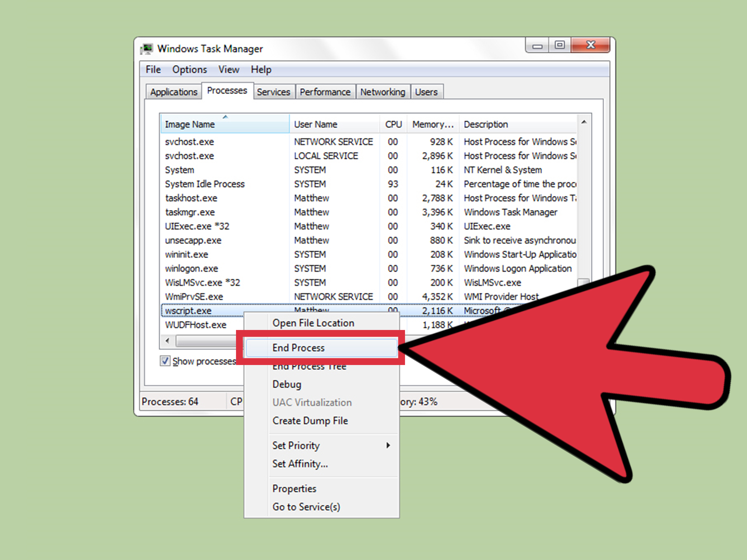Close the Windows Task Manager window
This screenshot has height=560, width=747.
coord(590,45)
